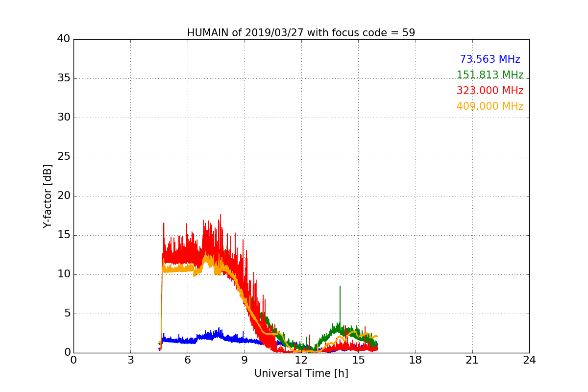Click the x-axis tick label 9
This screenshot has height=392, width=588.
pos(245,360)
